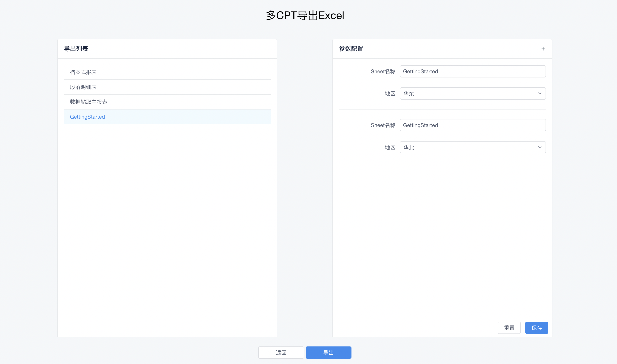Viewport: 617px width, 364px height.
Task: Open the 地区 combo box showing 华东
Action: tap(473, 93)
